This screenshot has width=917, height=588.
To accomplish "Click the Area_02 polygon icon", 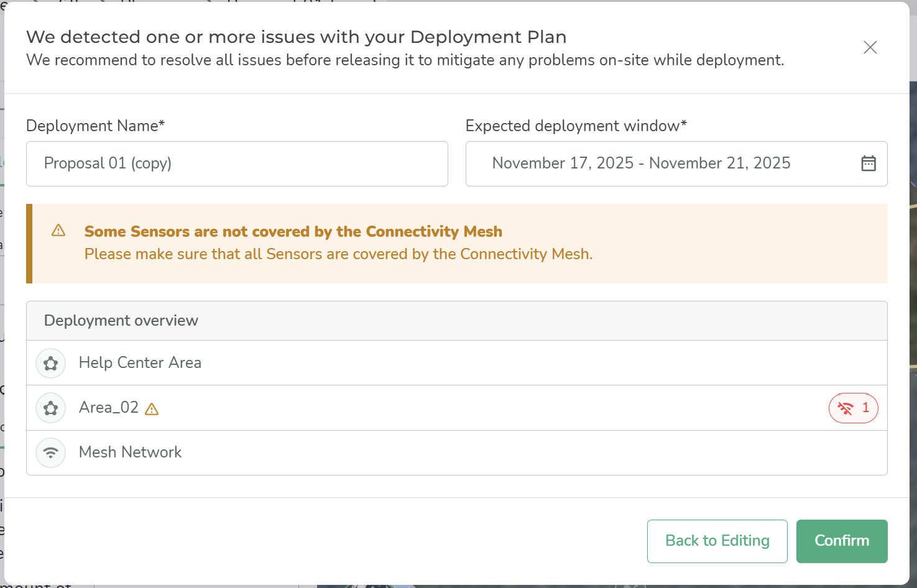I will [x=51, y=408].
